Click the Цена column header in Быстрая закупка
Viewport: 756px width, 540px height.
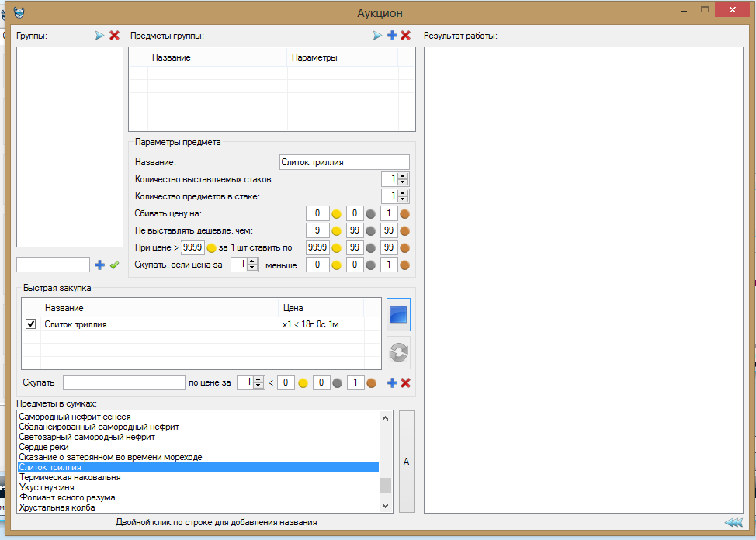[293, 308]
